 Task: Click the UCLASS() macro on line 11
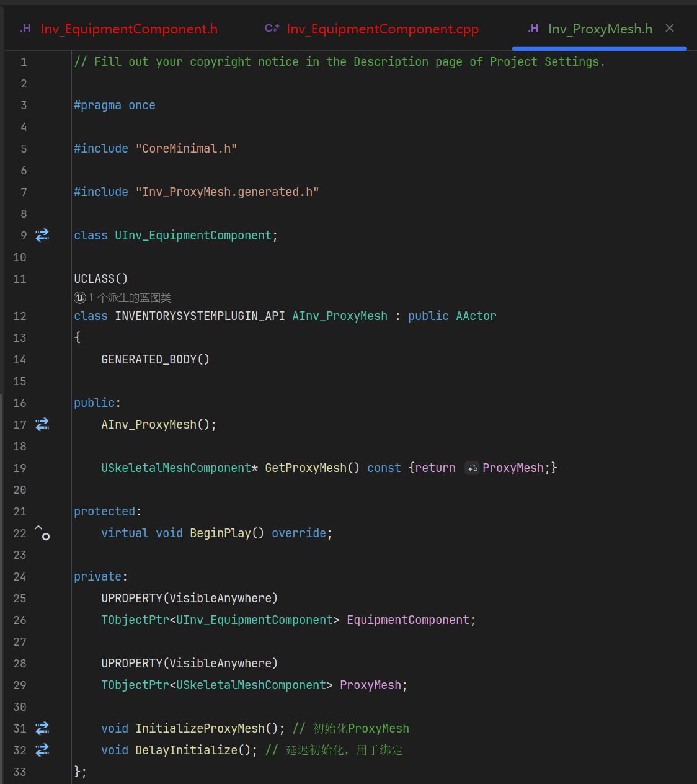[100, 279]
